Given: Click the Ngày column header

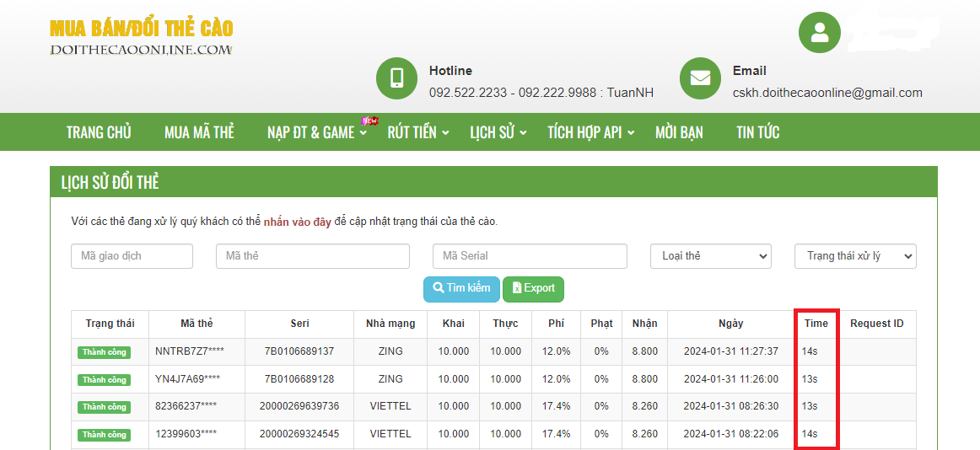Looking at the screenshot, I should tap(730, 324).
